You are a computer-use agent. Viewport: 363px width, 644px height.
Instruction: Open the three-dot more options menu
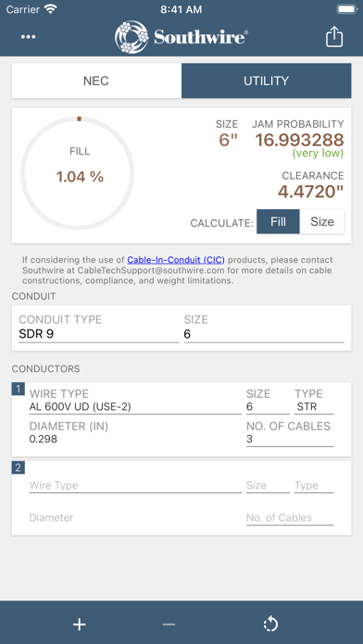(29, 37)
